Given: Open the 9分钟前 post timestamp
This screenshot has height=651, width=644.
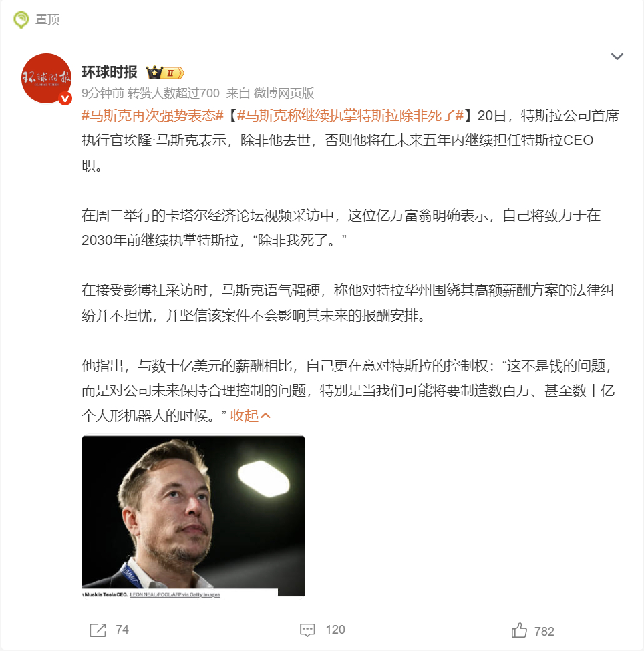Looking at the screenshot, I should (103, 93).
